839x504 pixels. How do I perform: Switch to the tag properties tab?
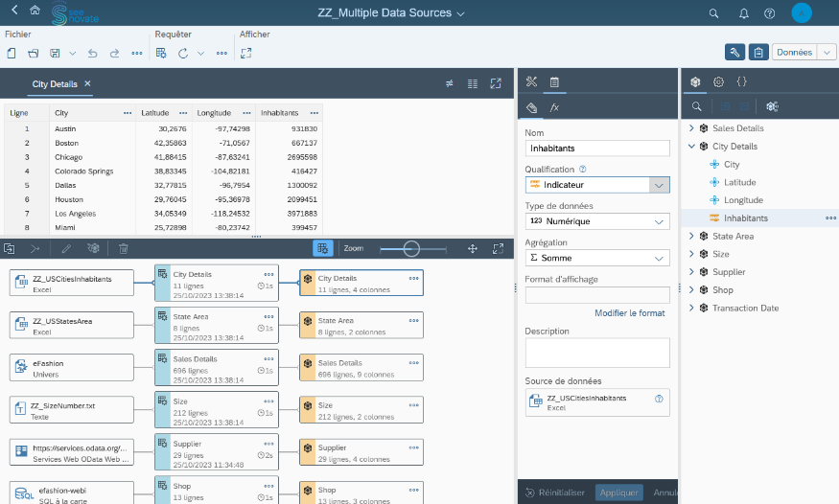coord(531,107)
